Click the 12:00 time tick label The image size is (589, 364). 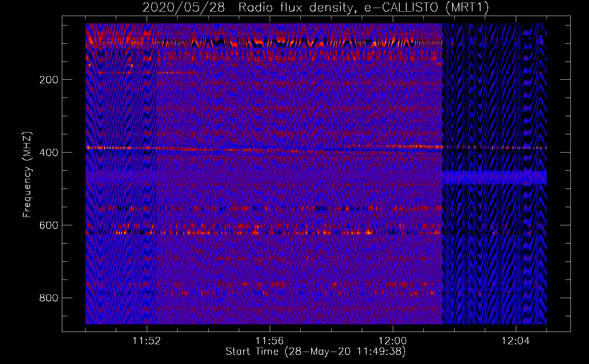pyautogui.click(x=392, y=341)
